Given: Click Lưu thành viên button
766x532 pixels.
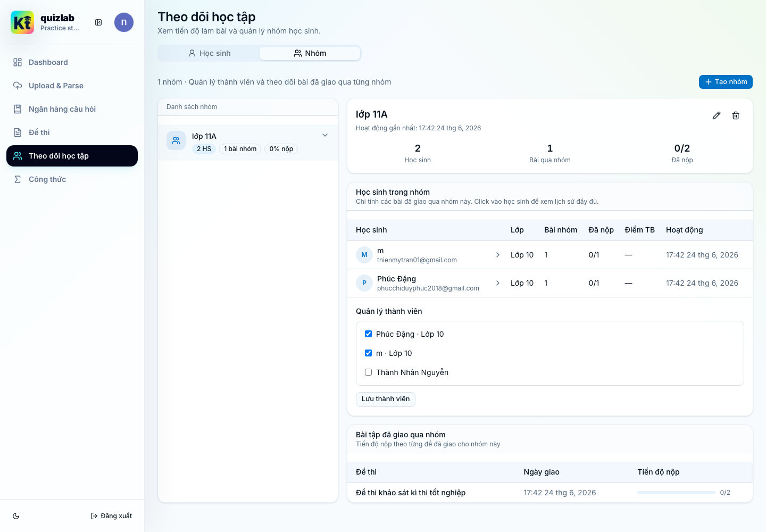Looking at the screenshot, I should tap(386, 399).
